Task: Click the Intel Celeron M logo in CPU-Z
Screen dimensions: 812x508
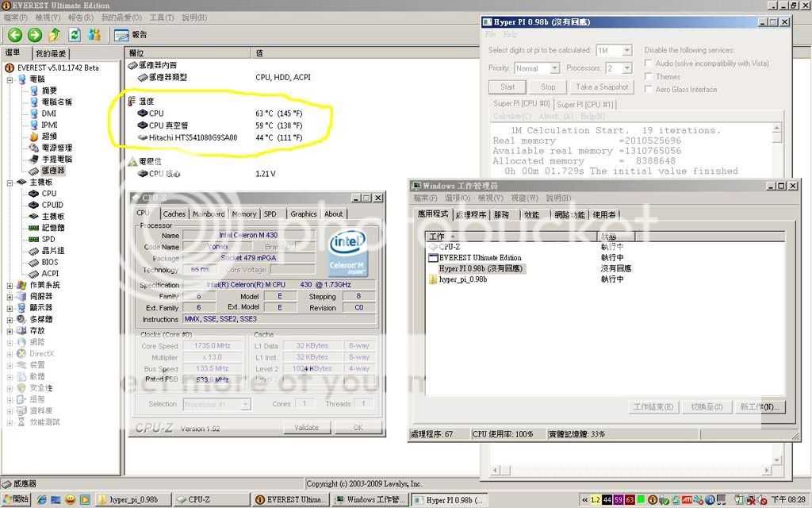Action: coord(347,252)
